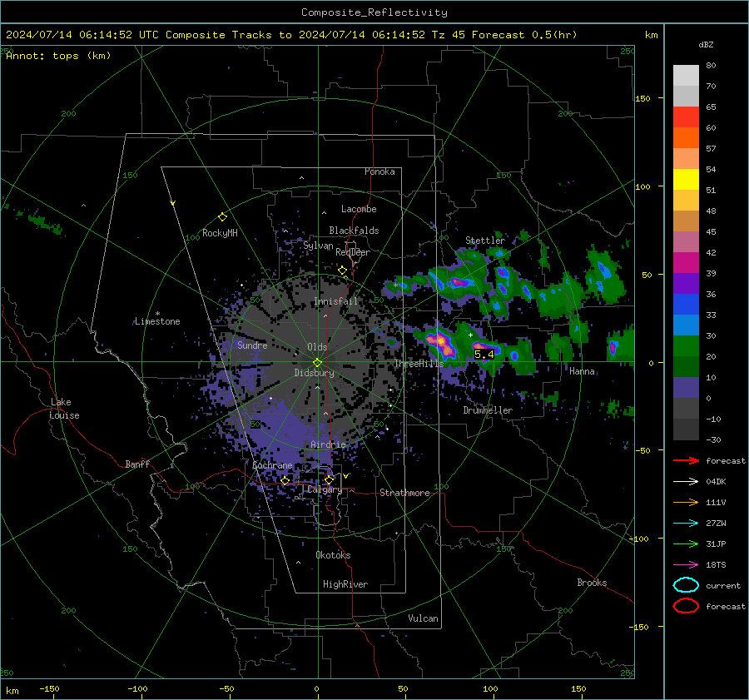
Task: Click the Sundre town label
Action: (x=252, y=345)
